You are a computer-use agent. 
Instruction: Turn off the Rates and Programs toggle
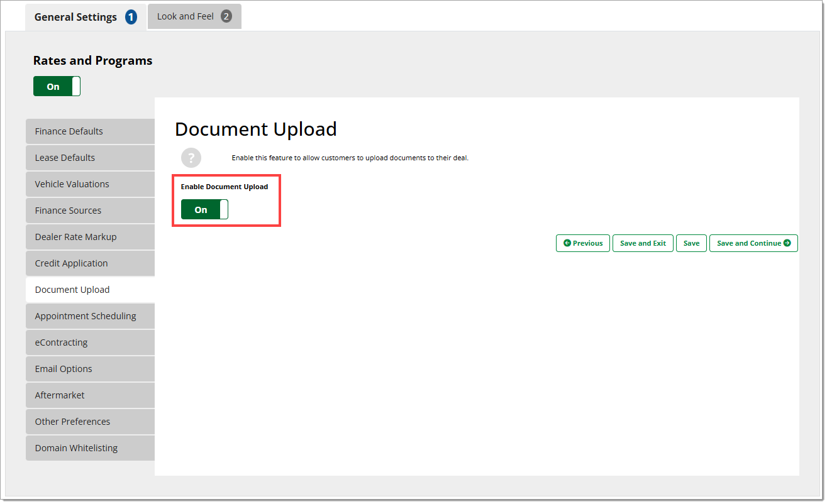(57, 87)
